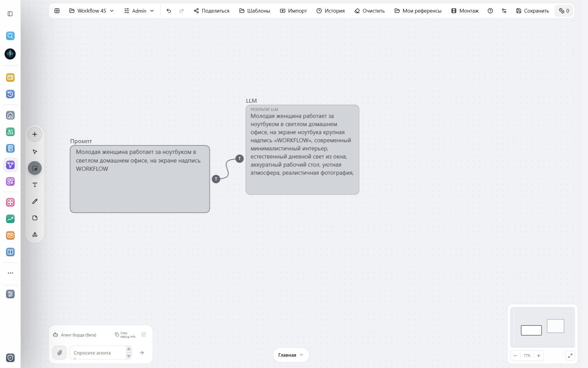Zoom out with the minus button

tap(515, 356)
